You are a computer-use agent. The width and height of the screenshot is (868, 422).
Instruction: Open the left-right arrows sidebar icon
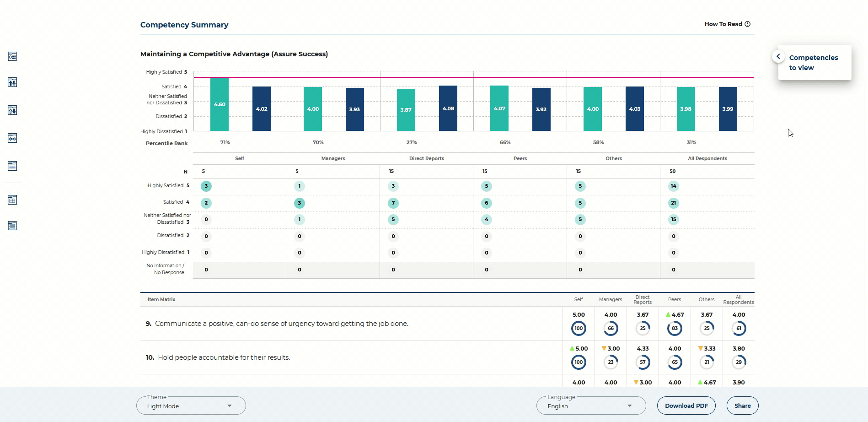tap(12, 138)
